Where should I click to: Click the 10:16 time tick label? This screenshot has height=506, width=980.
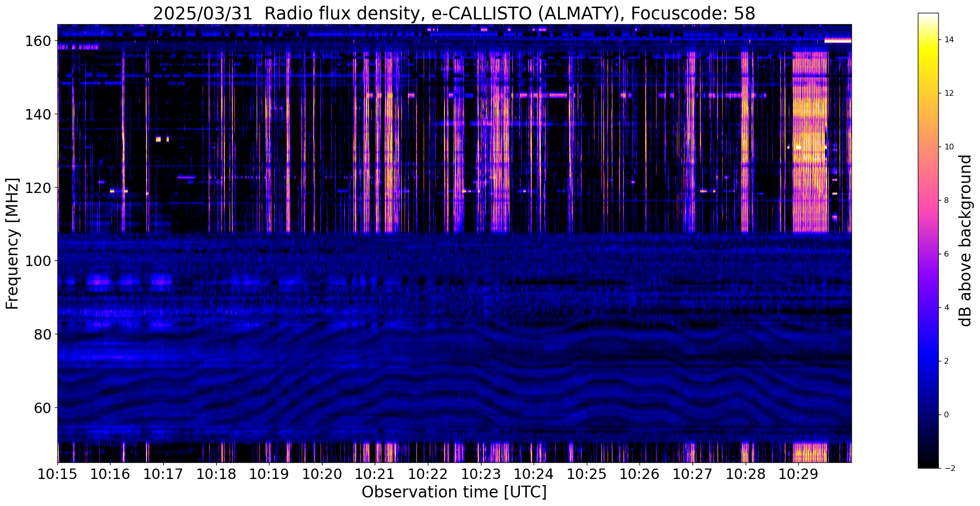111,474
